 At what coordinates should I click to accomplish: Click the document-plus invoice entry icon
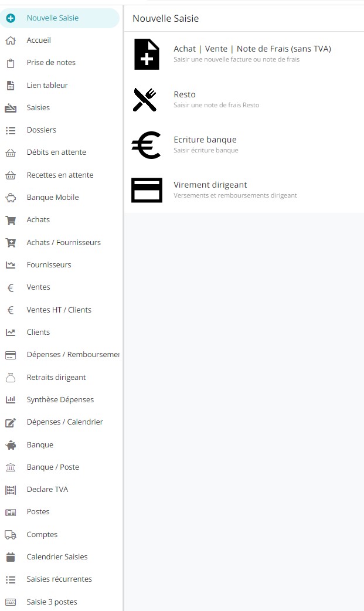tap(147, 55)
